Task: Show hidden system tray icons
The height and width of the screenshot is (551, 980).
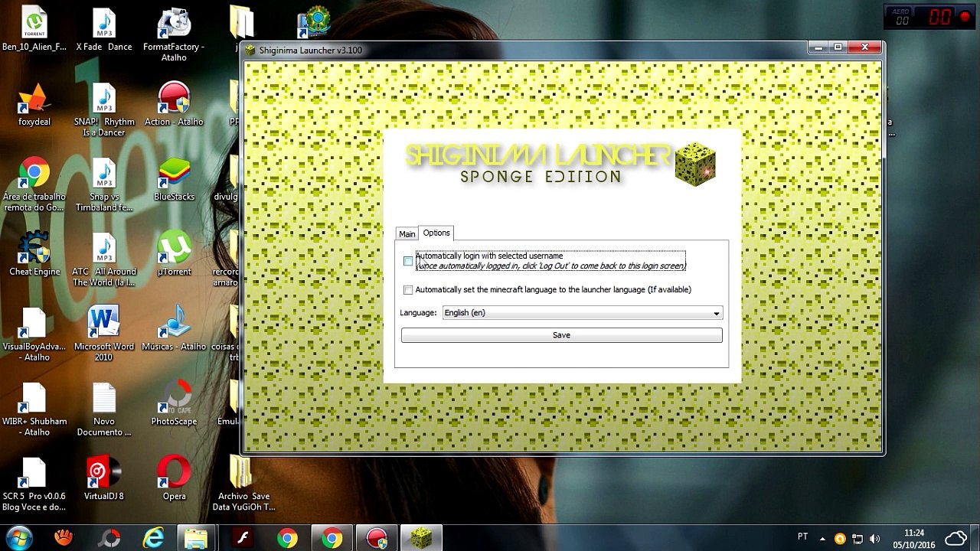Action: click(x=823, y=538)
